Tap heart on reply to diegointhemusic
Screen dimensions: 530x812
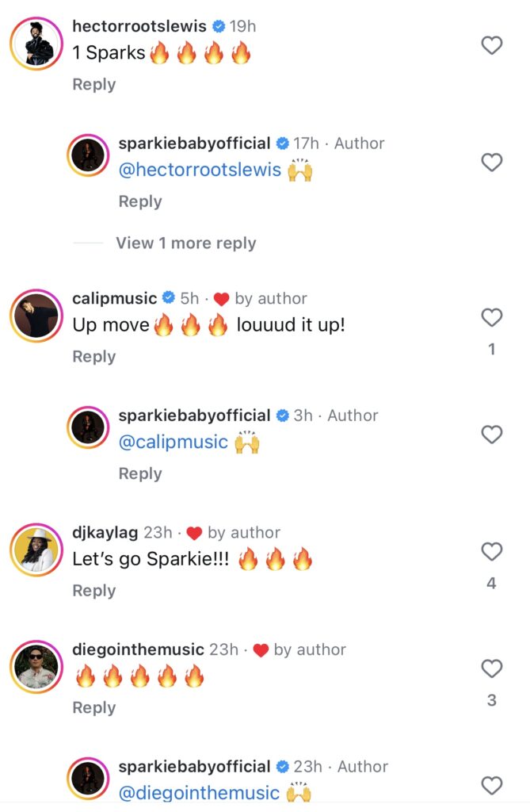click(492, 786)
